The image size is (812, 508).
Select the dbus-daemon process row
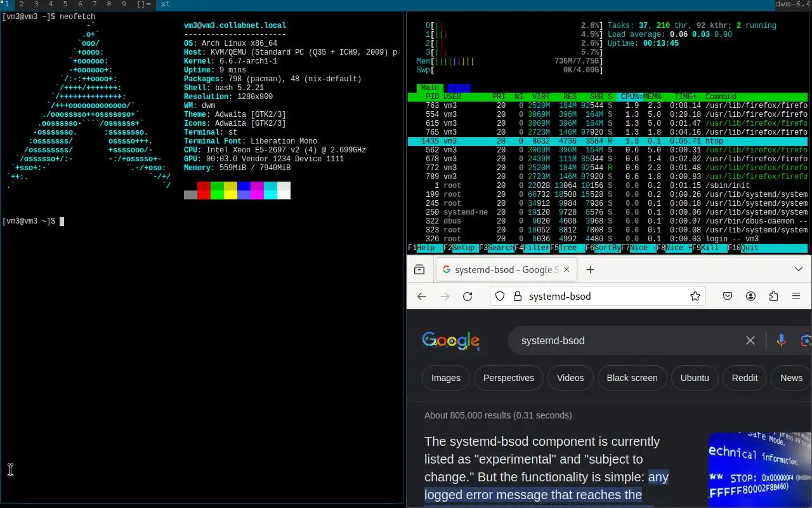click(608, 221)
